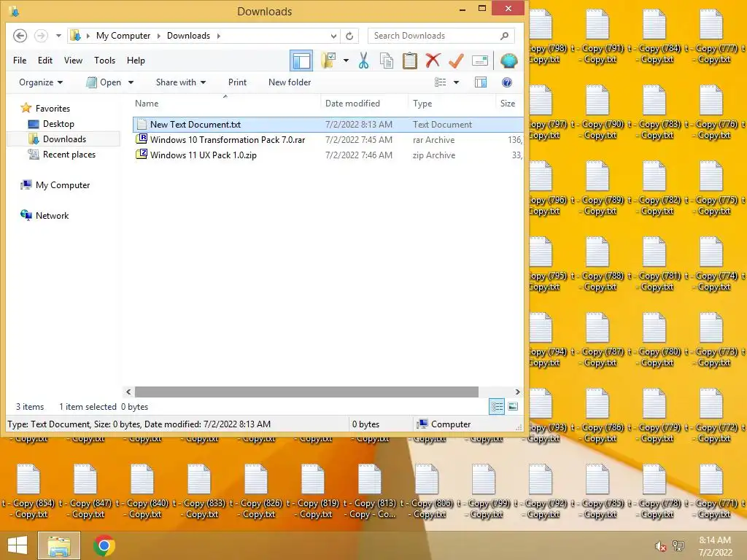Open the folder options dropdown arrow
Image resolution: width=747 pixels, height=560 pixels.
point(346,61)
